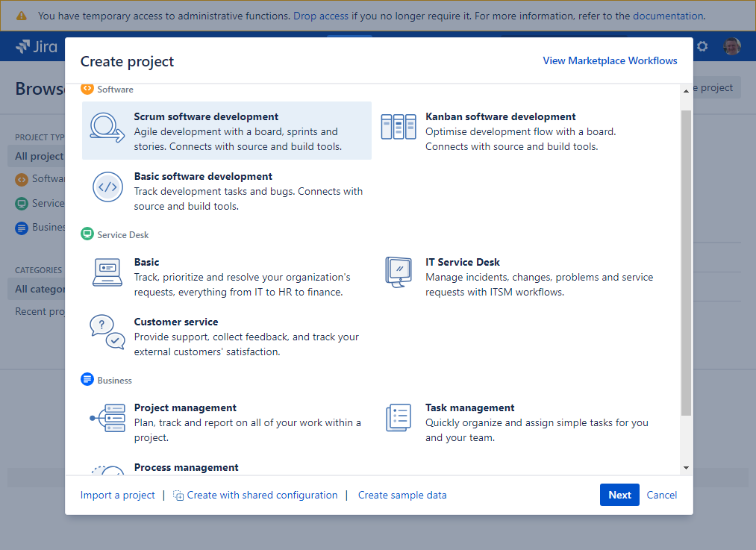The image size is (756, 550).
Task: Click the Business type icon in sidebar
Action: (x=21, y=228)
